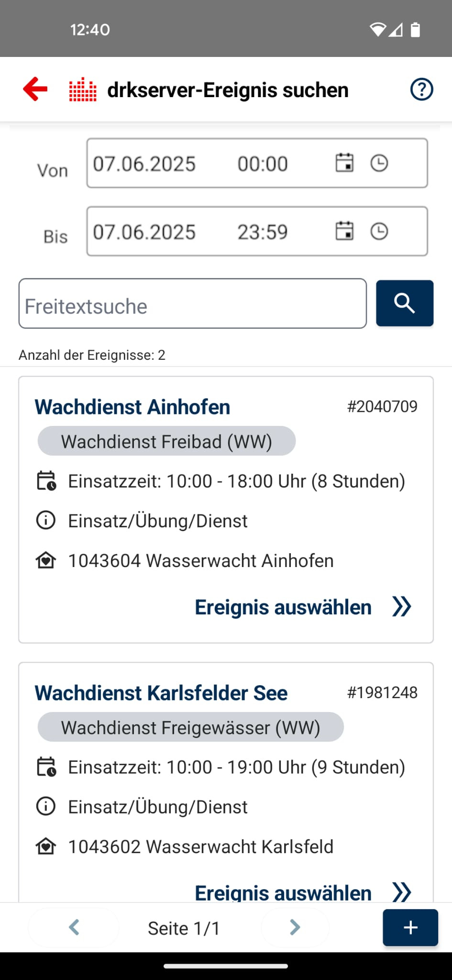
Task: Click the info icon on Wachdienst Ainhofen card
Action: click(x=45, y=521)
